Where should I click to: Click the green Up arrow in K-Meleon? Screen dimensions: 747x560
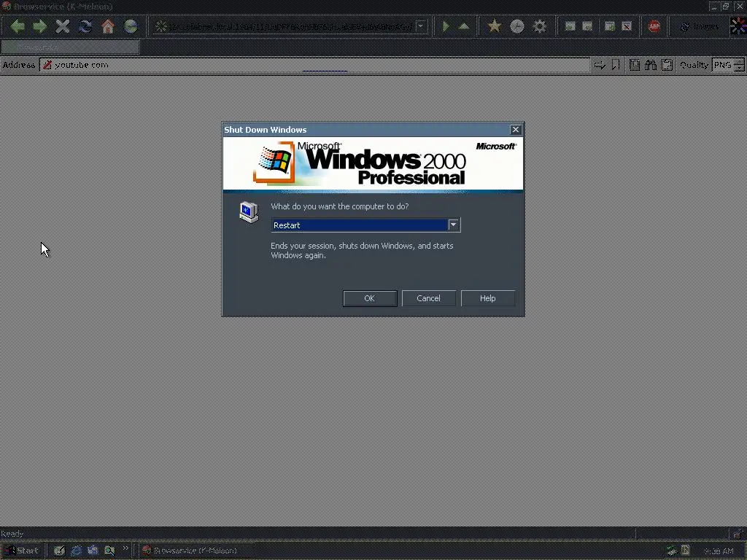coord(463,26)
